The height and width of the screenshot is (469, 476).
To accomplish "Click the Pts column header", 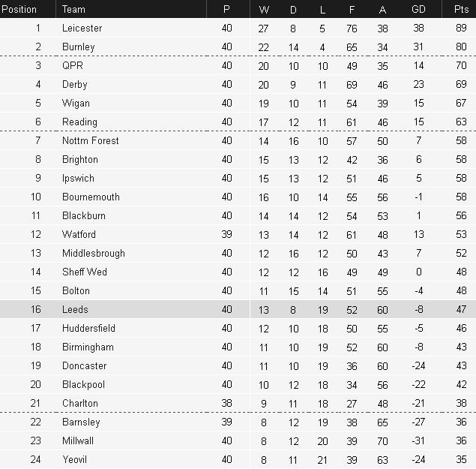I will [461, 9].
